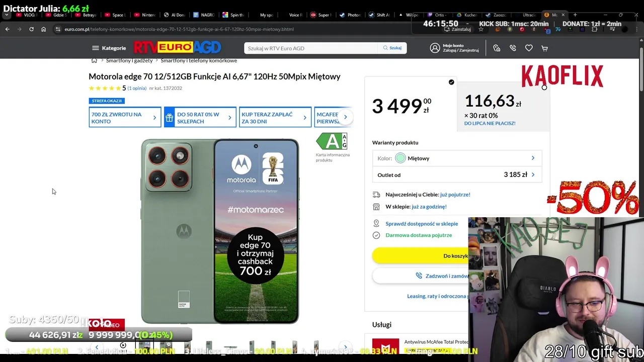Click the location pin icon

(x=376, y=224)
